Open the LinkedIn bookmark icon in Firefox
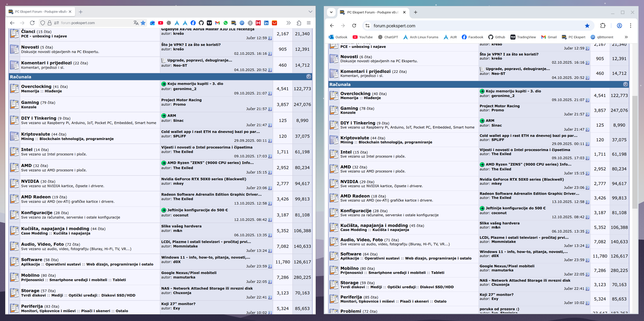644x321 pixels. tap(266, 23)
